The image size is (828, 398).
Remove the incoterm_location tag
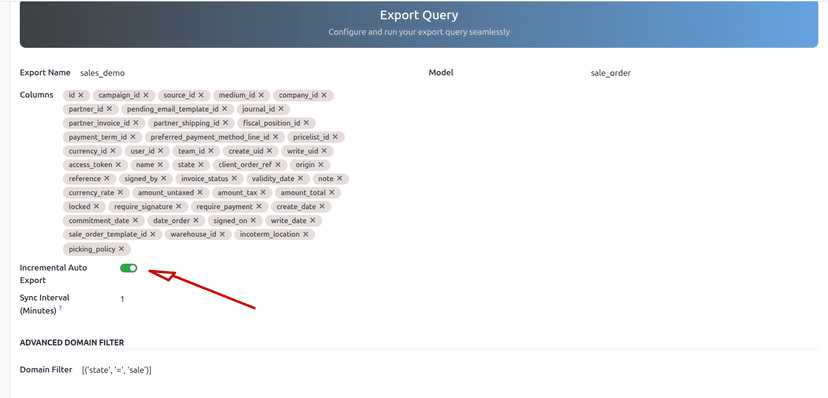pos(306,234)
